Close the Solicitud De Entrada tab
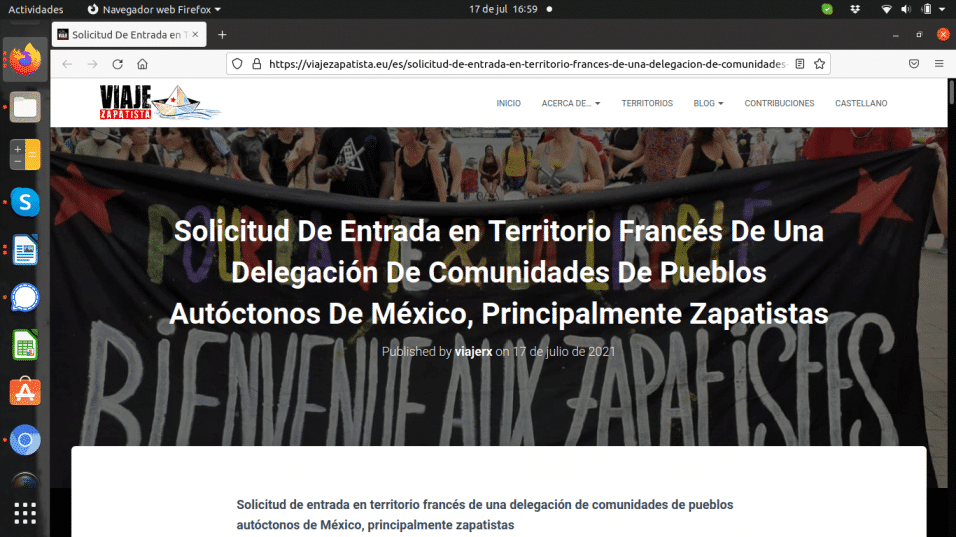Viewport: 956px width, 537px height. pos(195,35)
